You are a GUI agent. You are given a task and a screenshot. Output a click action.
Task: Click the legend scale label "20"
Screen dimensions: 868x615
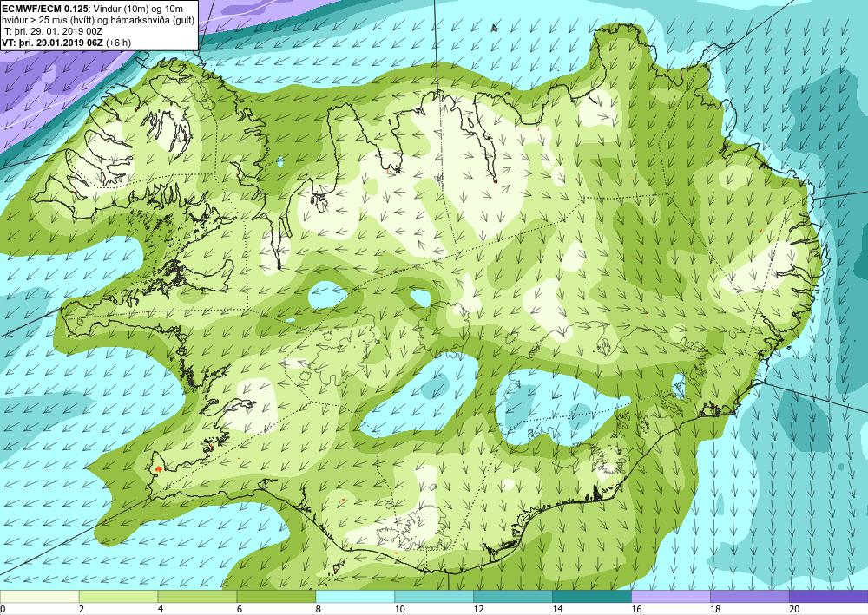[794, 610]
